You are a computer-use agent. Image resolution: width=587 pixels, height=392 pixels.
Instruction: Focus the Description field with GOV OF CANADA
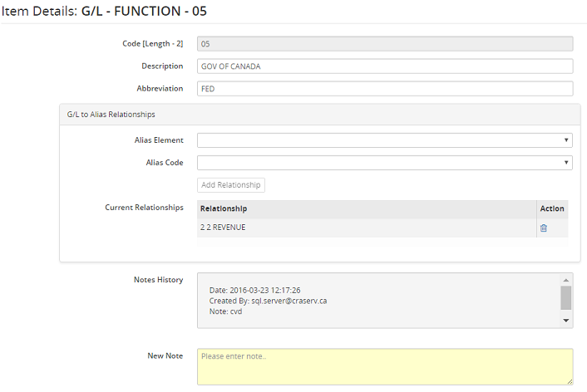pyautogui.click(x=384, y=66)
